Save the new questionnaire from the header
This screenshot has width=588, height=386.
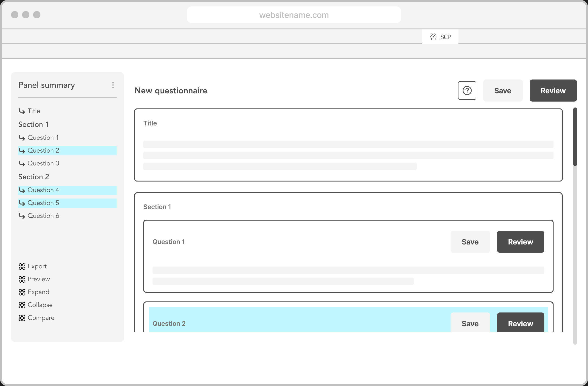pyautogui.click(x=503, y=91)
